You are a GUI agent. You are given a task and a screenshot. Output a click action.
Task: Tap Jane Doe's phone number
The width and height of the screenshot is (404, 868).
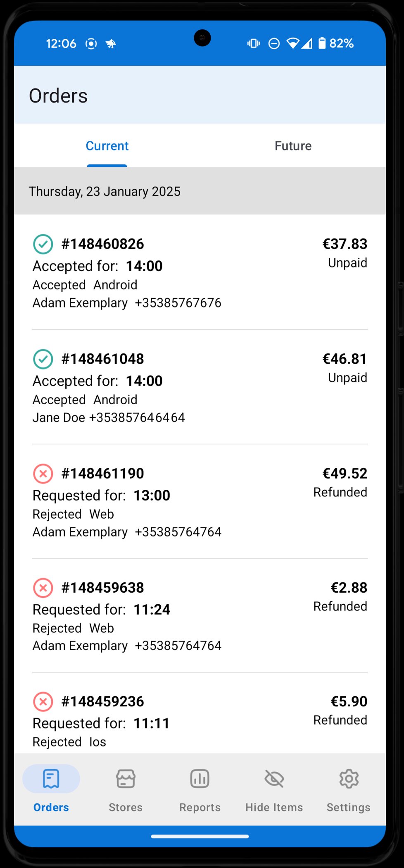pos(137,418)
